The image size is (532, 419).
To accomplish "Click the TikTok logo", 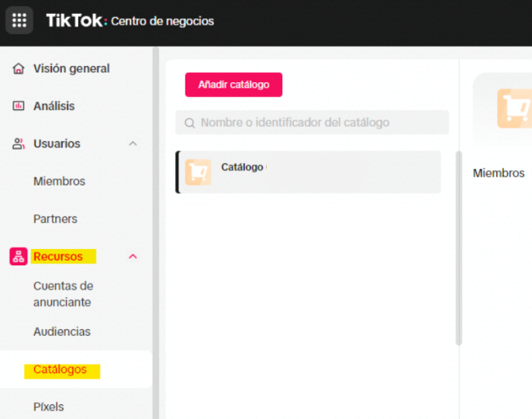I will click(x=74, y=20).
